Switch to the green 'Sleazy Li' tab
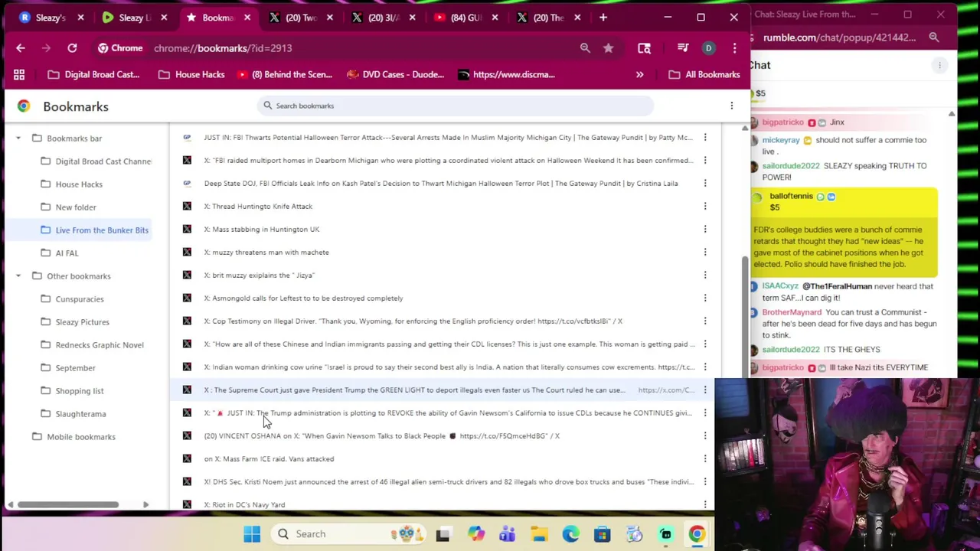This screenshot has height=551, width=980. 133,17
